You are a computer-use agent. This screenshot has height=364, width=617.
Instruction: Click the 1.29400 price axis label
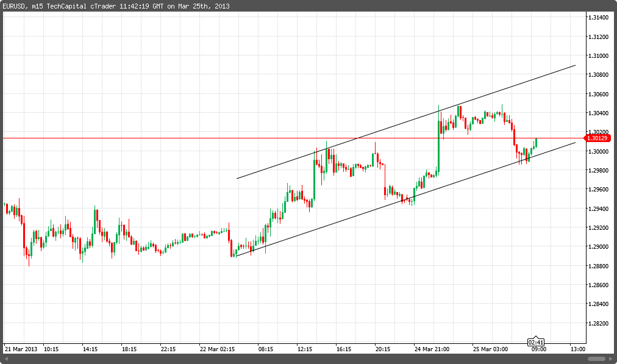point(598,209)
